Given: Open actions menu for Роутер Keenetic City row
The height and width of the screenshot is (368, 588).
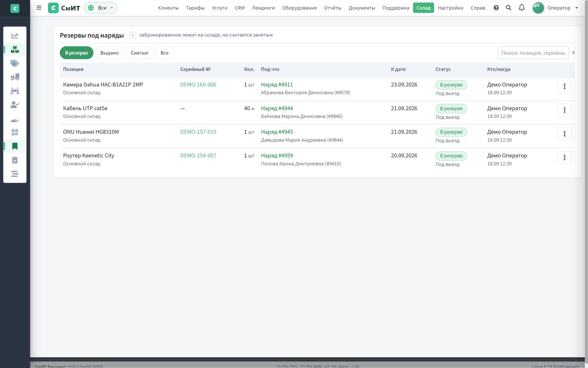Looking at the screenshot, I should tap(565, 157).
